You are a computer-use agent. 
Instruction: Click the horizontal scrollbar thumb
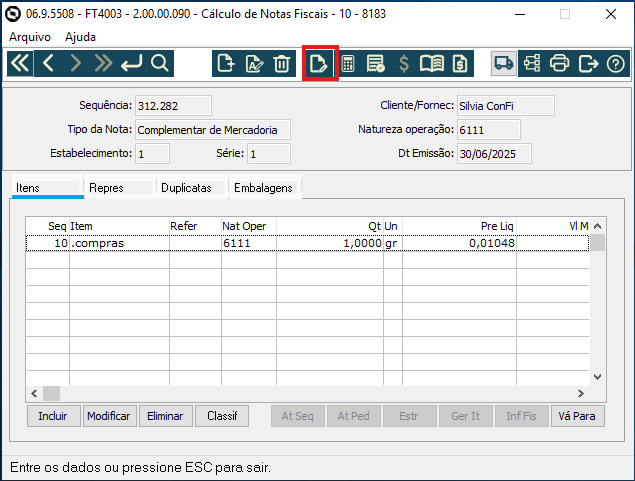(51, 394)
